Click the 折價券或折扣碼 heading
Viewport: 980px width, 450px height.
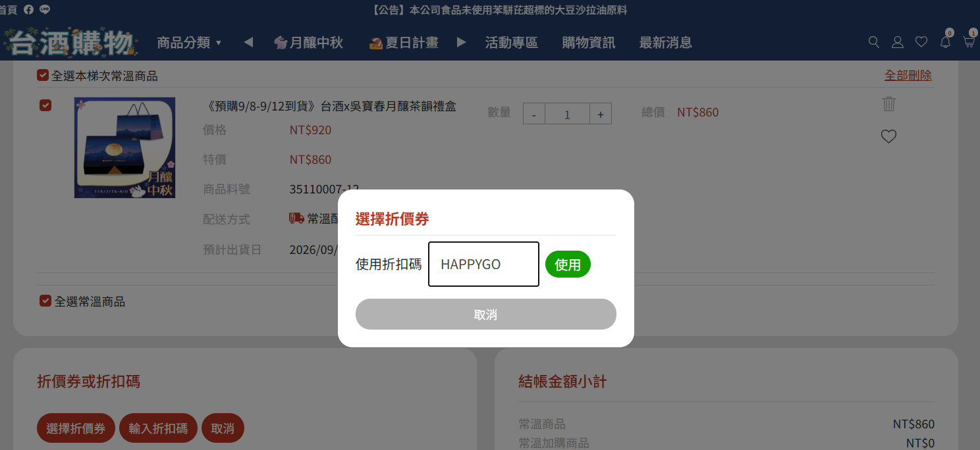[x=88, y=382]
